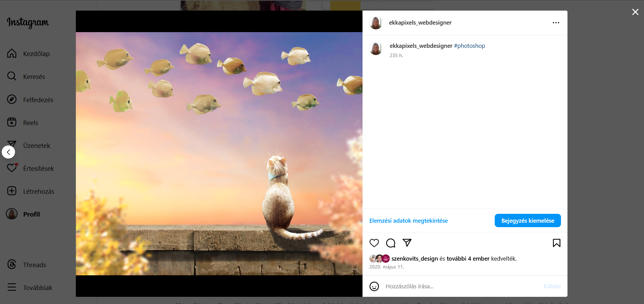Viewport: 644px width, 304px height.
Task: Go to previous post with left arrow
Action: click(x=9, y=152)
